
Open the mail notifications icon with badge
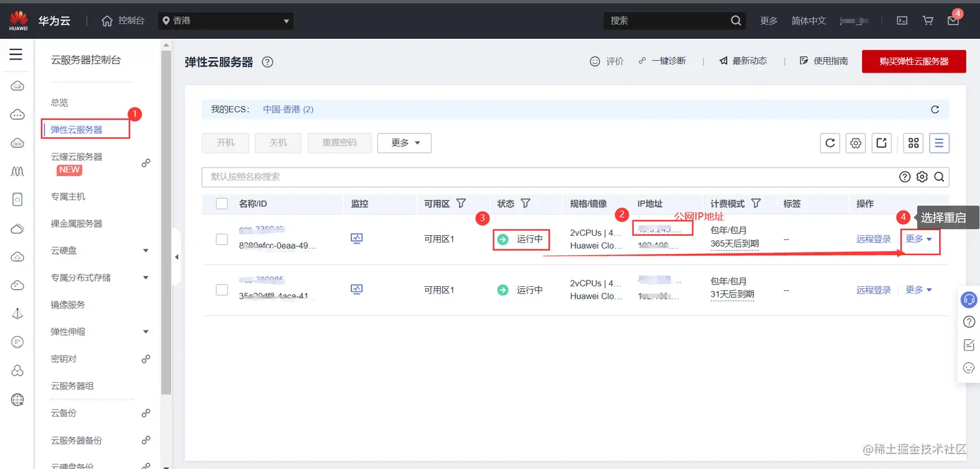pyautogui.click(x=953, y=20)
